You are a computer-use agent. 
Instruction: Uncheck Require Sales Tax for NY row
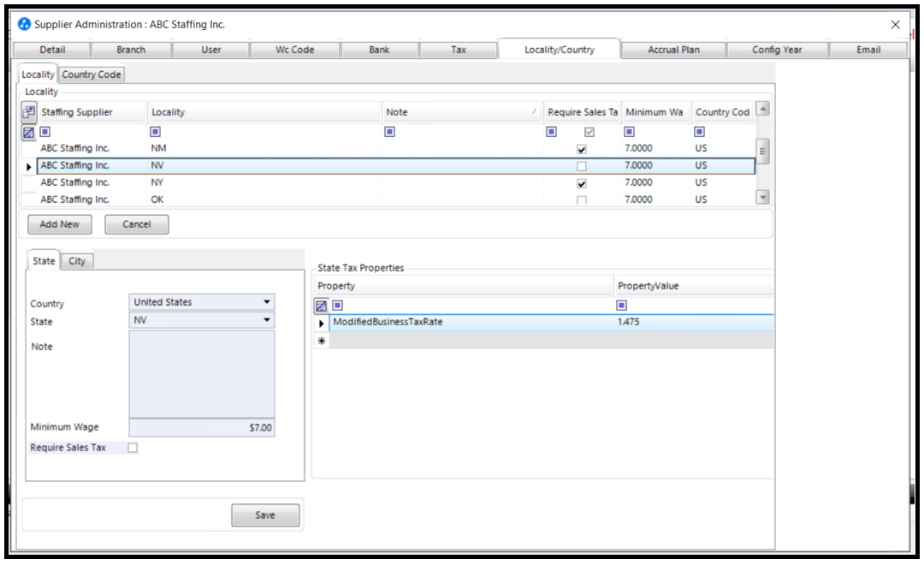pos(582,183)
